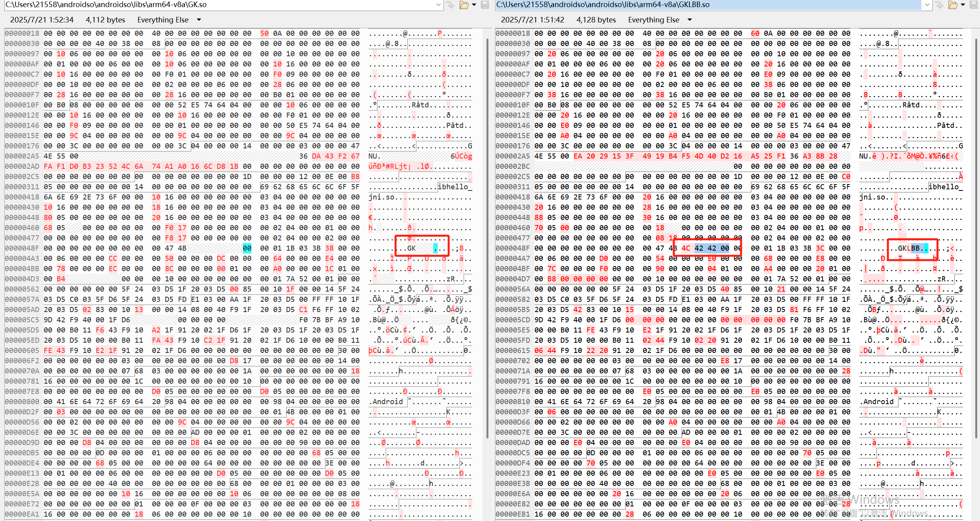Viewport: 980px width, 521px height.
Task: Open the arrow beside the right folder icon
Action: click(x=963, y=5)
